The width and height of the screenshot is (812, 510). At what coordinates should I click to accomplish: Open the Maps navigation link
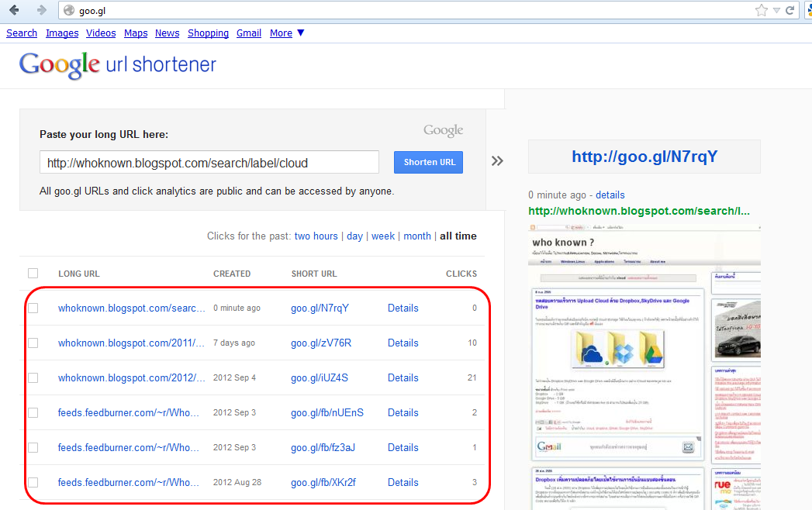click(x=136, y=33)
